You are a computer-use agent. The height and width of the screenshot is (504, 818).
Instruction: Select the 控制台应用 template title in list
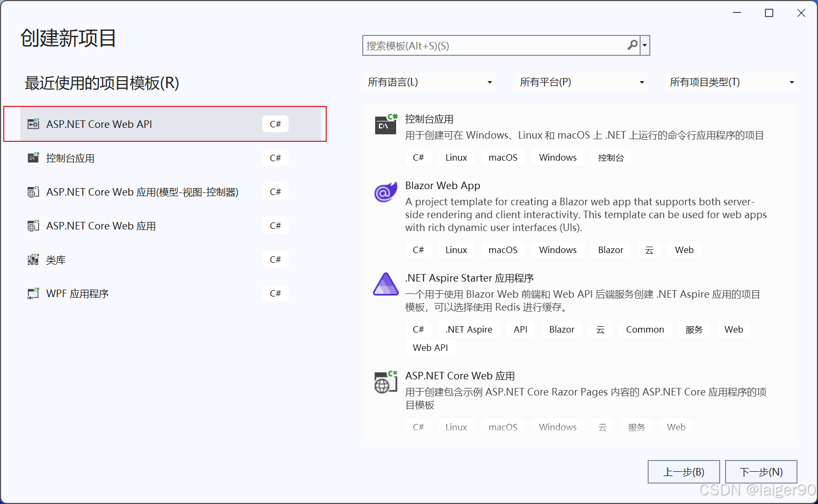pos(429,119)
